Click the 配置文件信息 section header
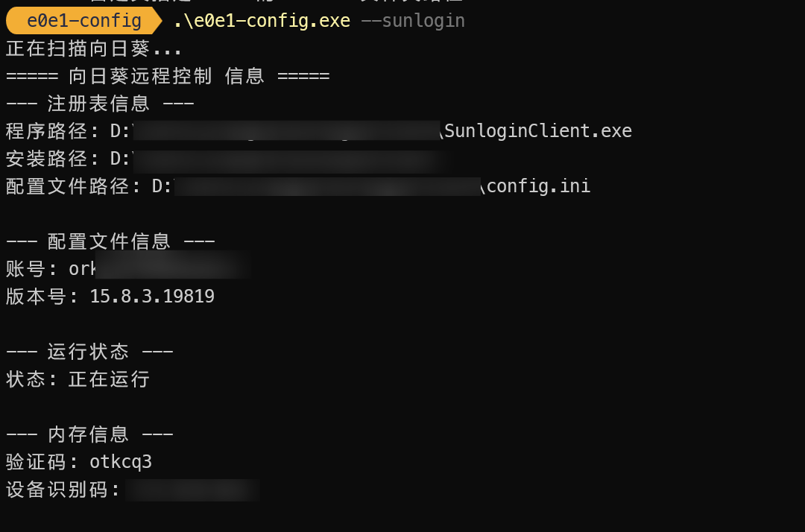Screen dimensions: 805x532 (110, 241)
